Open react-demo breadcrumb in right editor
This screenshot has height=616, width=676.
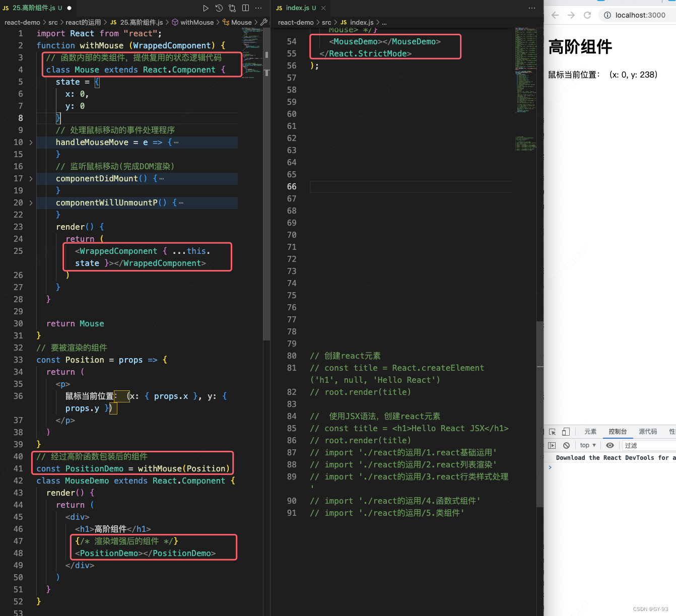coord(296,22)
